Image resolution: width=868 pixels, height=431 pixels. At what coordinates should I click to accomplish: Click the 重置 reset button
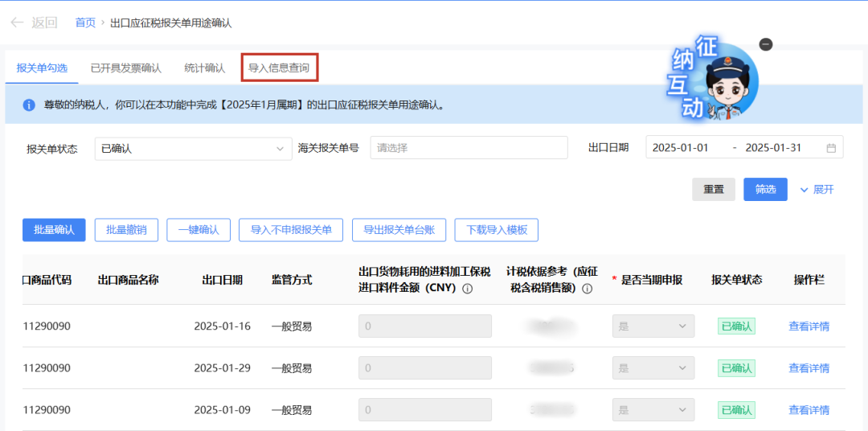[714, 190]
